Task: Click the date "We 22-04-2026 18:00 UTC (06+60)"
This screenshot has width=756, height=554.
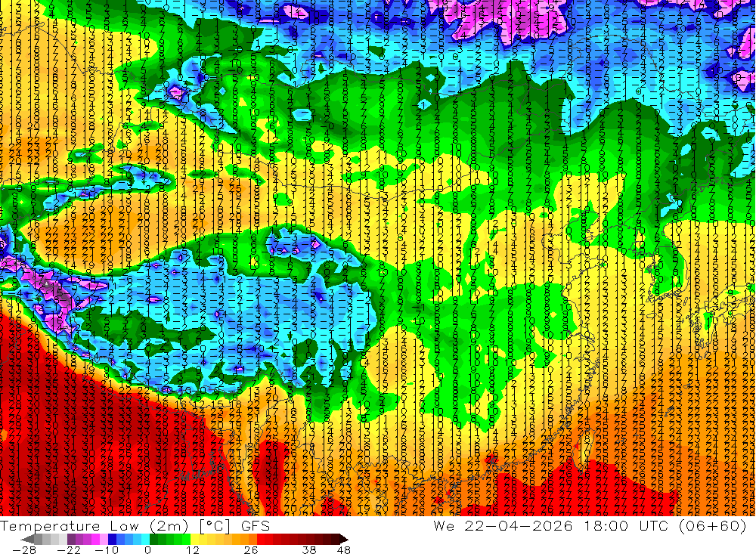Action: 590,525
